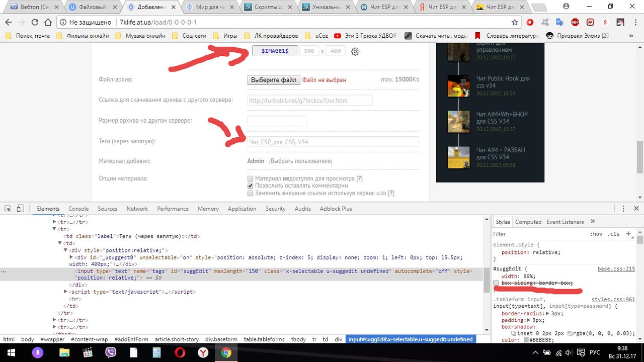Expand the border-radius shorthand property

tap(547, 313)
